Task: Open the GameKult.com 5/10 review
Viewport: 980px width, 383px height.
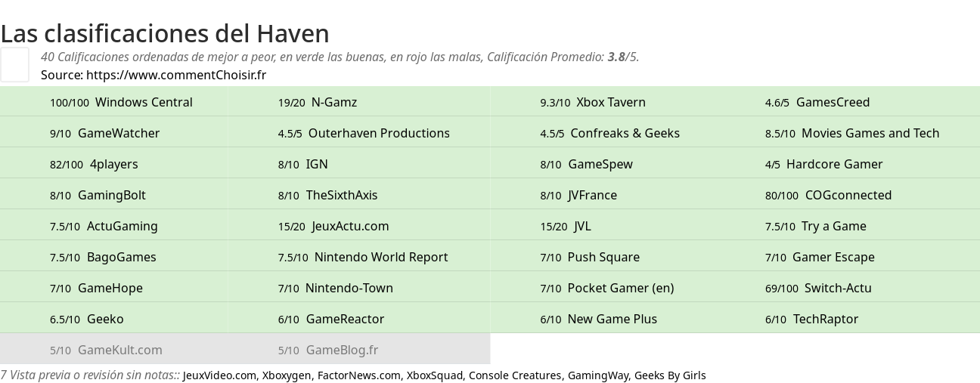Action: click(119, 350)
